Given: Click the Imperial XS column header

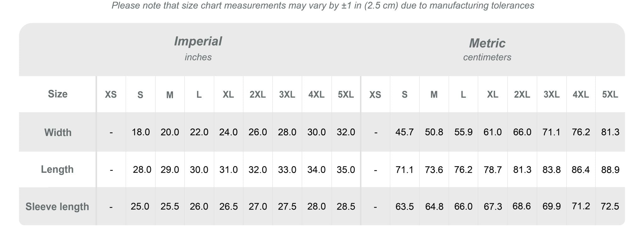Looking at the screenshot, I should (111, 94).
